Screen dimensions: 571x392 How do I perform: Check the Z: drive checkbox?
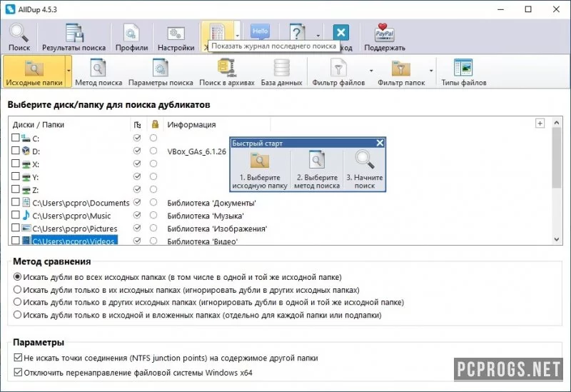(15, 189)
